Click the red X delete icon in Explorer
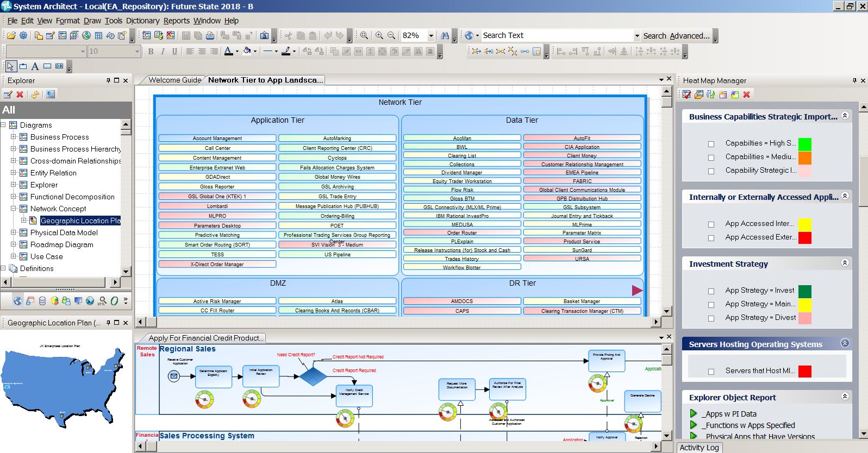 (x=20, y=95)
